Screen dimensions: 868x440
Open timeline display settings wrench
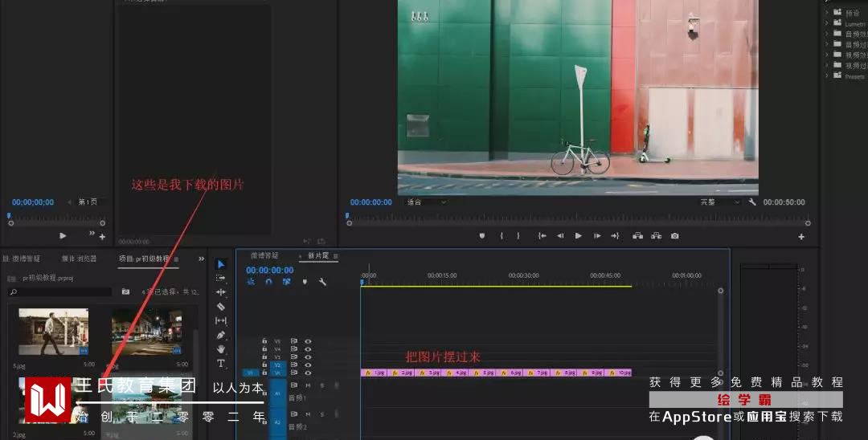click(323, 282)
